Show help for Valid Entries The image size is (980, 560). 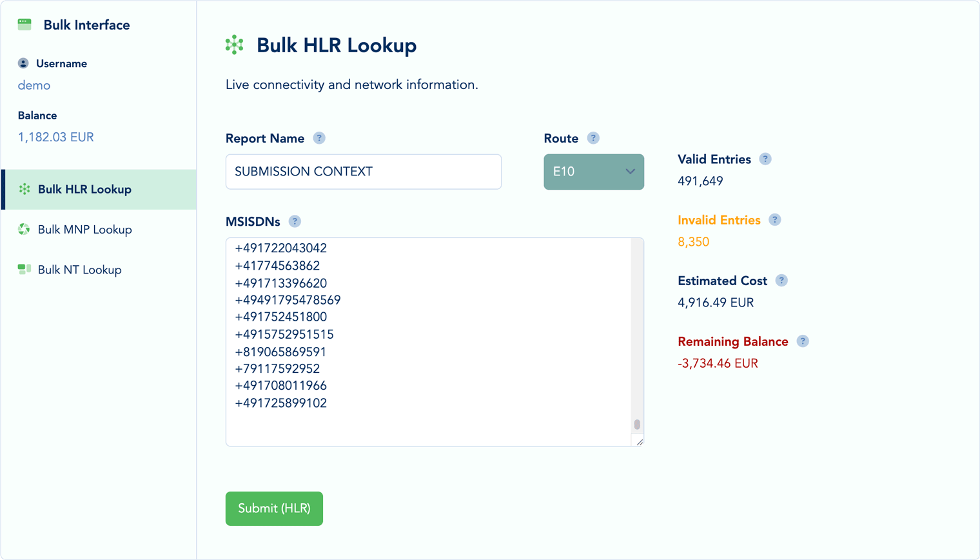point(765,159)
